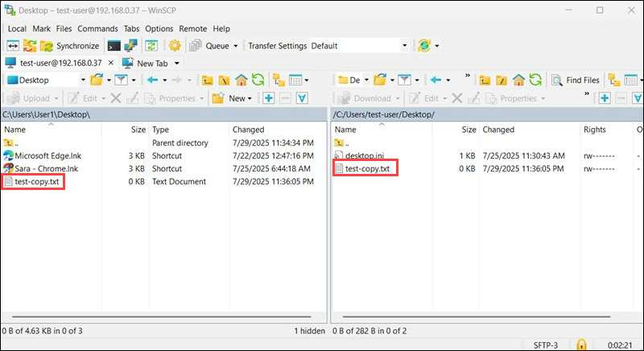Expand the remote actions toolbar chevron
Viewport: 644px width, 351px height.
tap(587, 94)
